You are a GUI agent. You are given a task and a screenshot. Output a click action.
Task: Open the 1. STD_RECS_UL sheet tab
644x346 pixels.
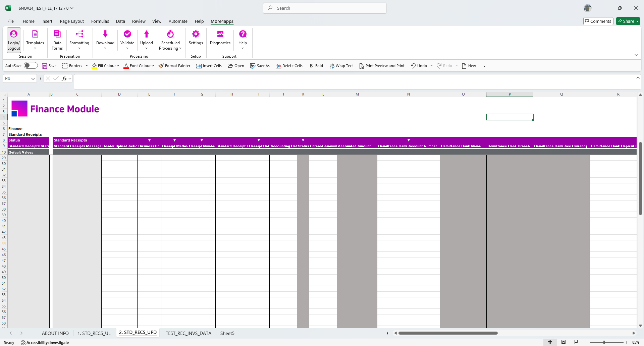click(x=94, y=333)
